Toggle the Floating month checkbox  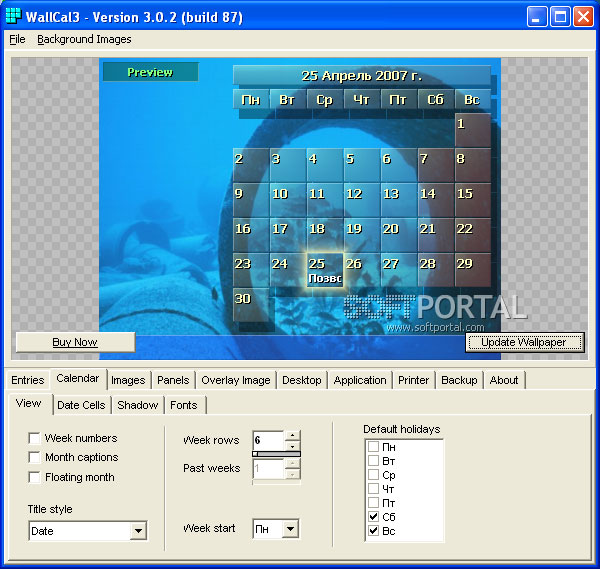coord(34,477)
